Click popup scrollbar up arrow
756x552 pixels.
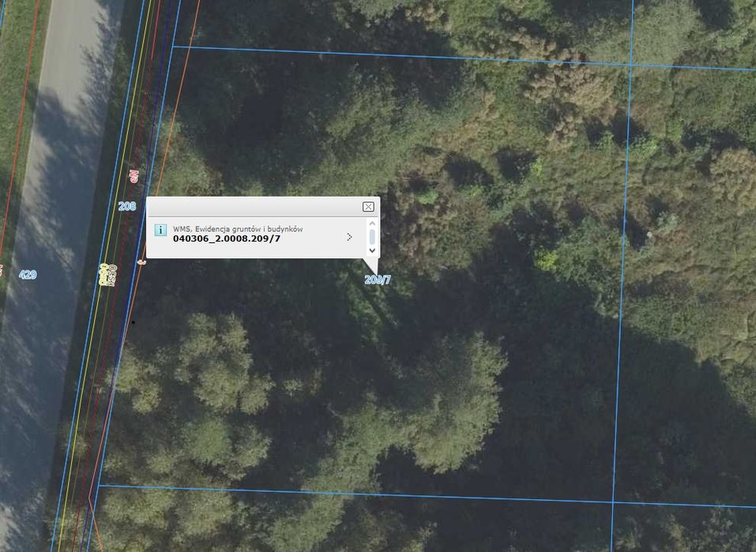[x=372, y=223]
